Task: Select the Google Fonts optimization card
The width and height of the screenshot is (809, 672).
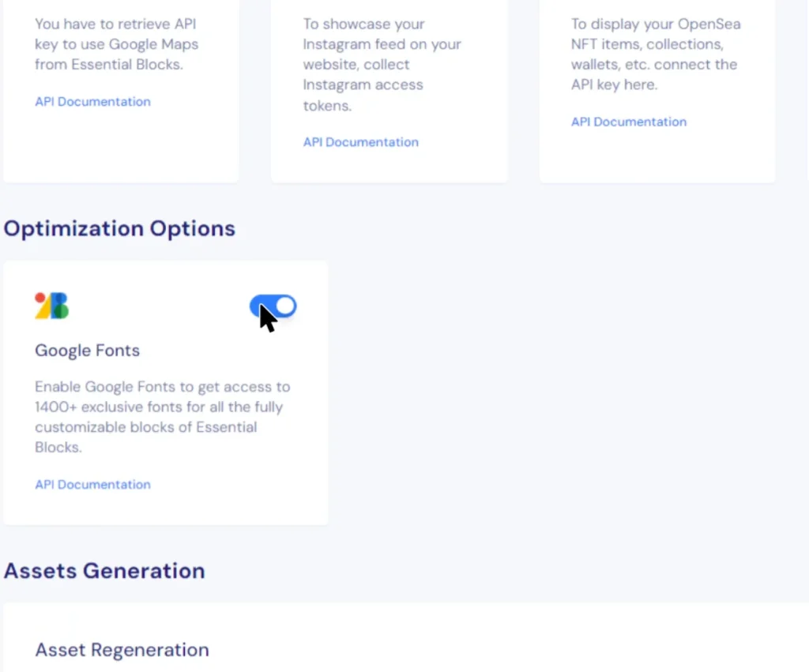Action: [165, 391]
